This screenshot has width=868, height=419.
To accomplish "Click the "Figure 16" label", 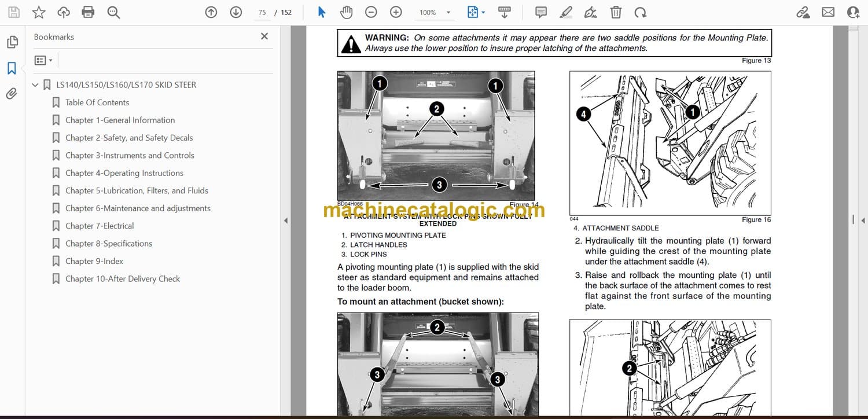I will pos(756,220).
